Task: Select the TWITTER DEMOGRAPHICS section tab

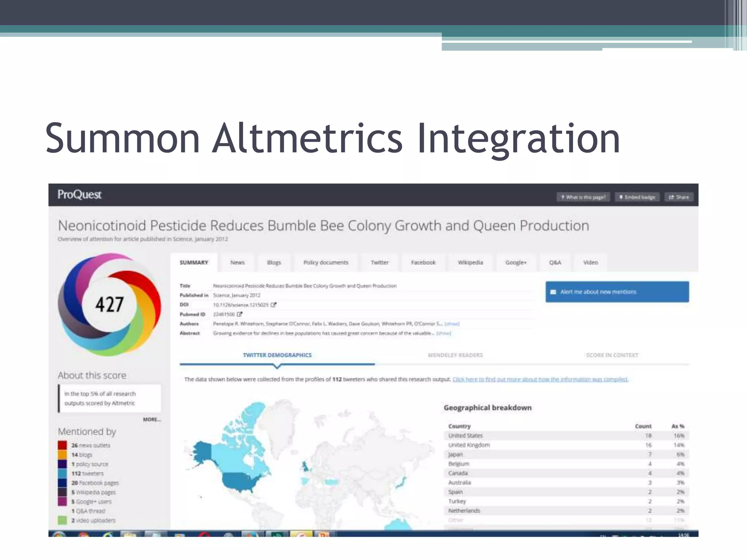Action: pyautogui.click(x=277, y=355)
